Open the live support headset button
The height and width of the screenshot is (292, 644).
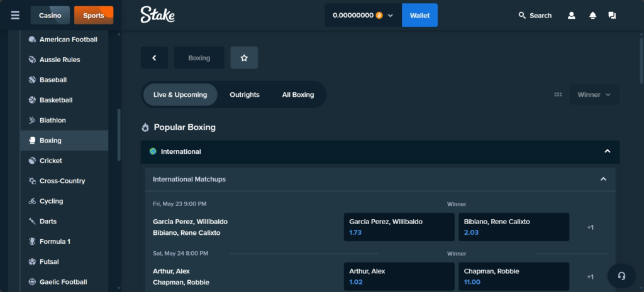(621, 276)
